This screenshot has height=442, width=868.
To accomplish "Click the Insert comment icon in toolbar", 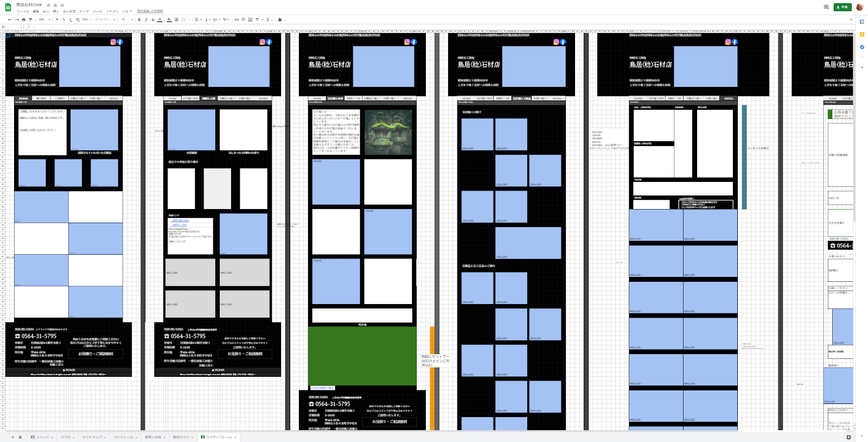I will (244, 20).
